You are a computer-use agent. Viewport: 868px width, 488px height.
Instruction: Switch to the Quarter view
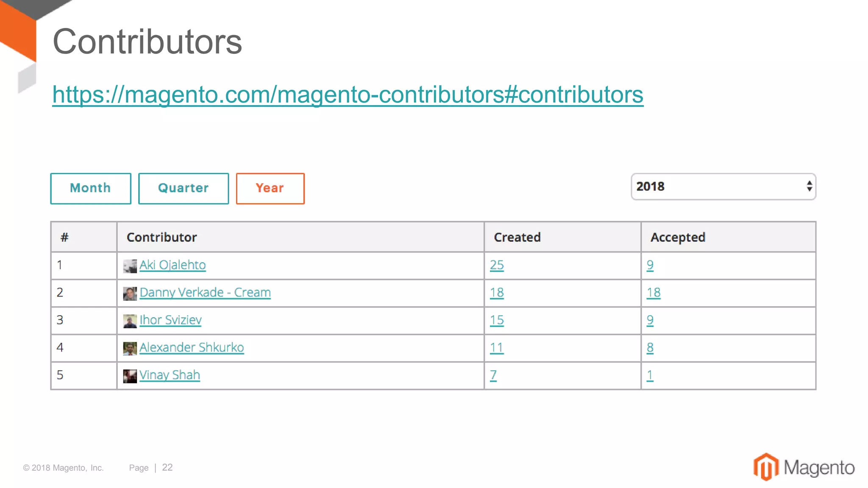184,189
